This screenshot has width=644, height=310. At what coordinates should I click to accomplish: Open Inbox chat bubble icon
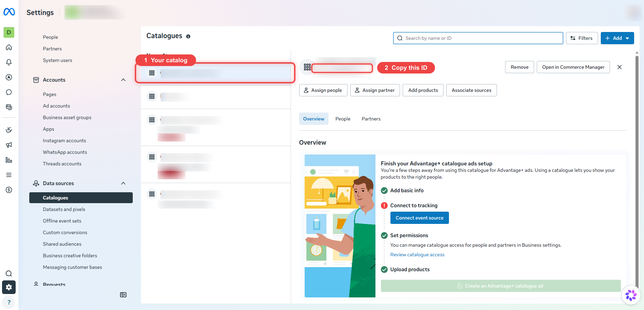click(x=9, y=92)
